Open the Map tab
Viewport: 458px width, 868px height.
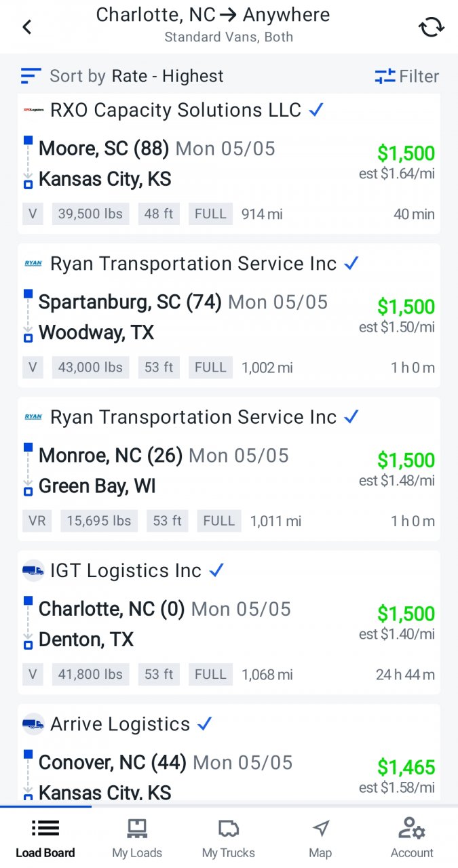coord(320,838)
